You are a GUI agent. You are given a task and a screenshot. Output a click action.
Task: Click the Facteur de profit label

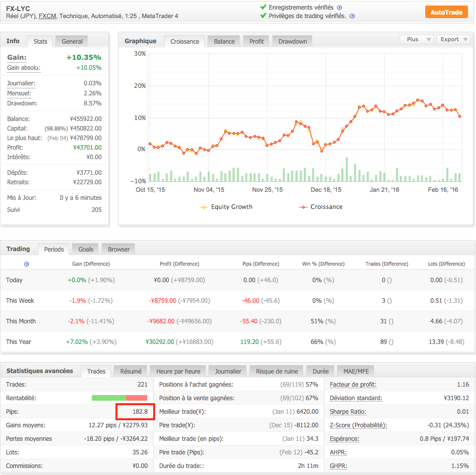[353, 385]
